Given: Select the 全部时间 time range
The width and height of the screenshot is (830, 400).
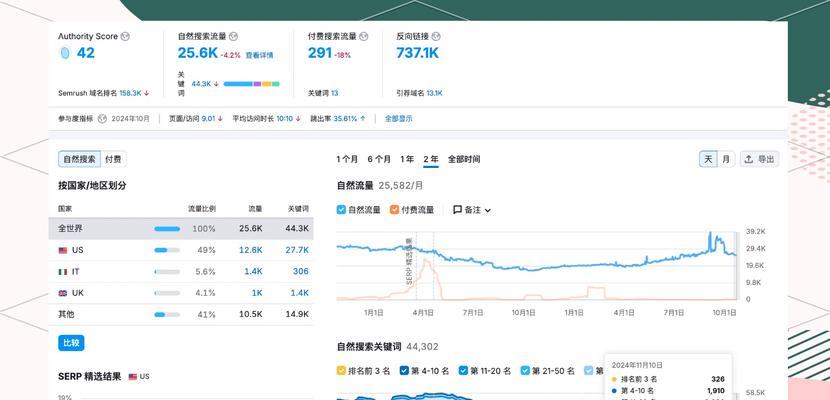Looking at the screenshot, I should pos(464,159).
